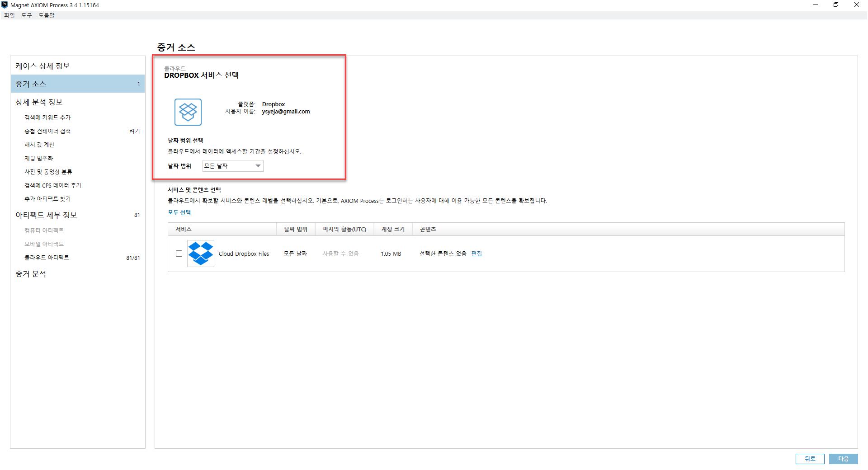The image size is (868, 470).
Task: Tick the Cloud Dropbox Files checkbox
Action: pos(179,254)
